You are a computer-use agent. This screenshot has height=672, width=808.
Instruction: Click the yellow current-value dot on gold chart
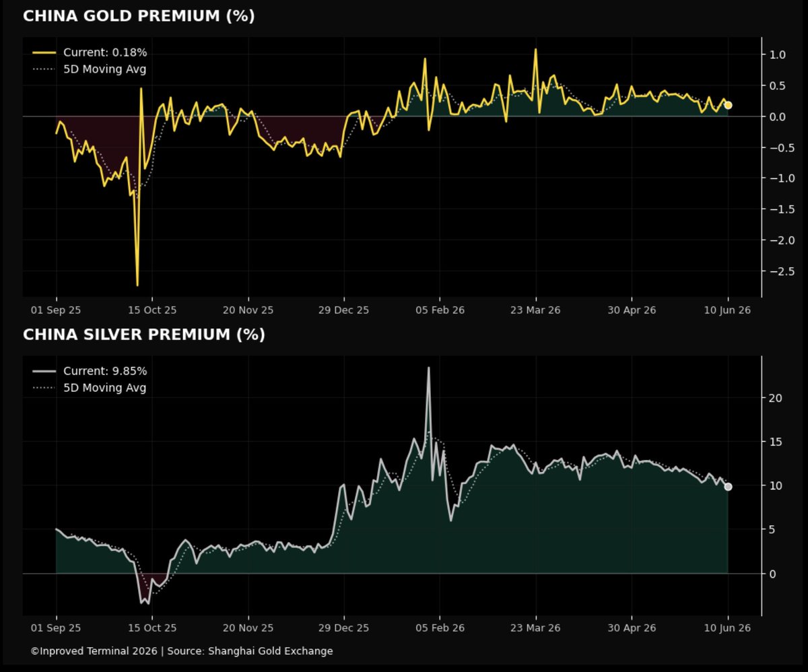click(728, 105)
